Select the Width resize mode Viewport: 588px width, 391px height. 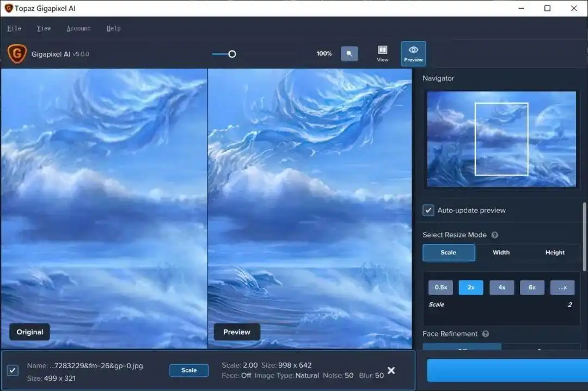tap(501, 253)
